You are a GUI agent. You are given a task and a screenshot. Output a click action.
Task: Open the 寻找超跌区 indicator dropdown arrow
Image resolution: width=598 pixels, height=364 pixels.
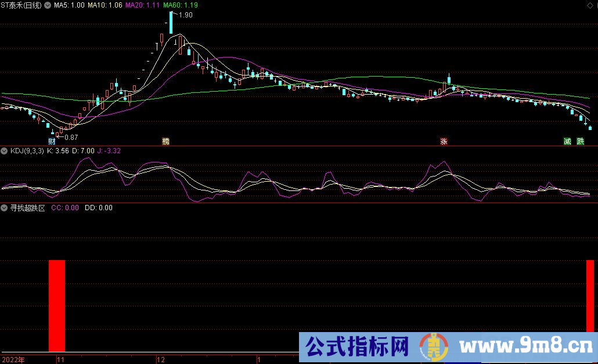[4, 208]
